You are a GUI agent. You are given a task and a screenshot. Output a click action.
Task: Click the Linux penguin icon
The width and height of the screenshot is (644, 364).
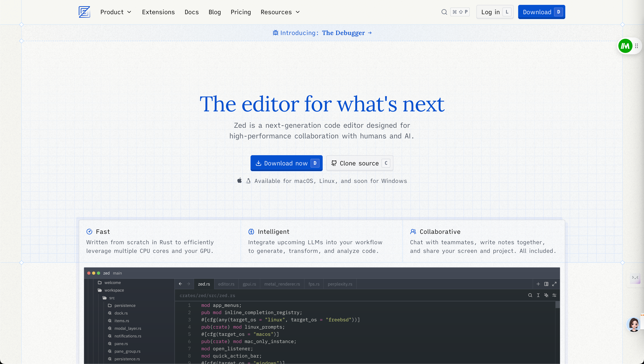(248, 181)
